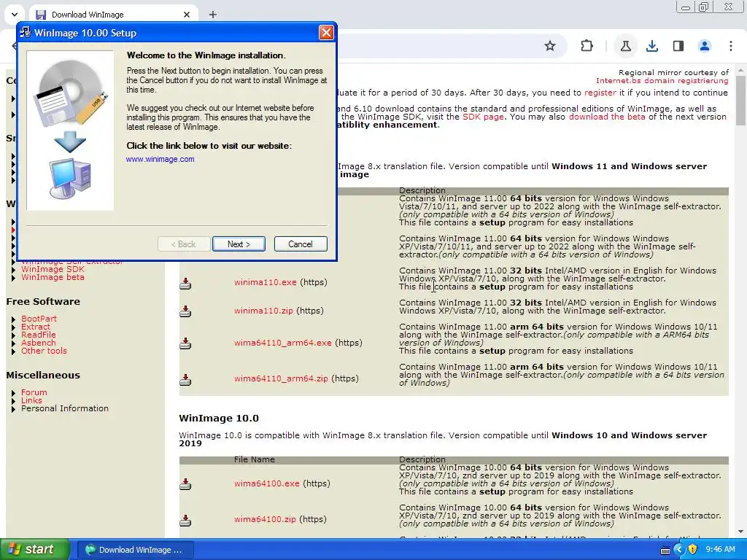747x560 pixels.
Task: Click the download icon for winima110.zip
Action: point(185,311)
